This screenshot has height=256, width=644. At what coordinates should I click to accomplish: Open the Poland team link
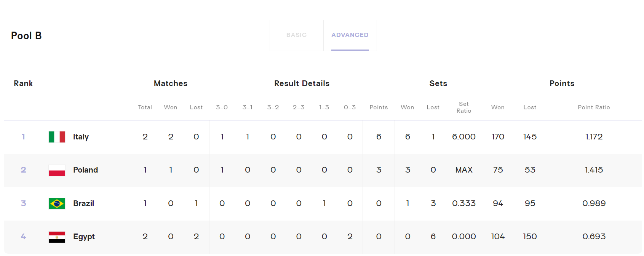[x=85, y=170]
